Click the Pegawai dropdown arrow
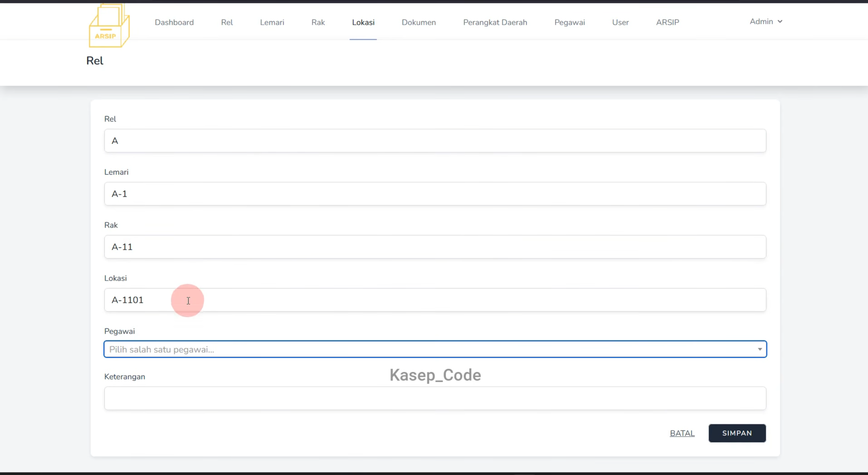Screen dimensions: 868x475 pos(760,349)
